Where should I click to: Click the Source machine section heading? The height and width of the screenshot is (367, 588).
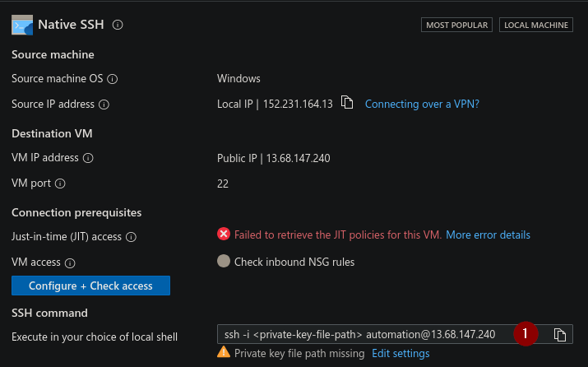coord(53,55)
